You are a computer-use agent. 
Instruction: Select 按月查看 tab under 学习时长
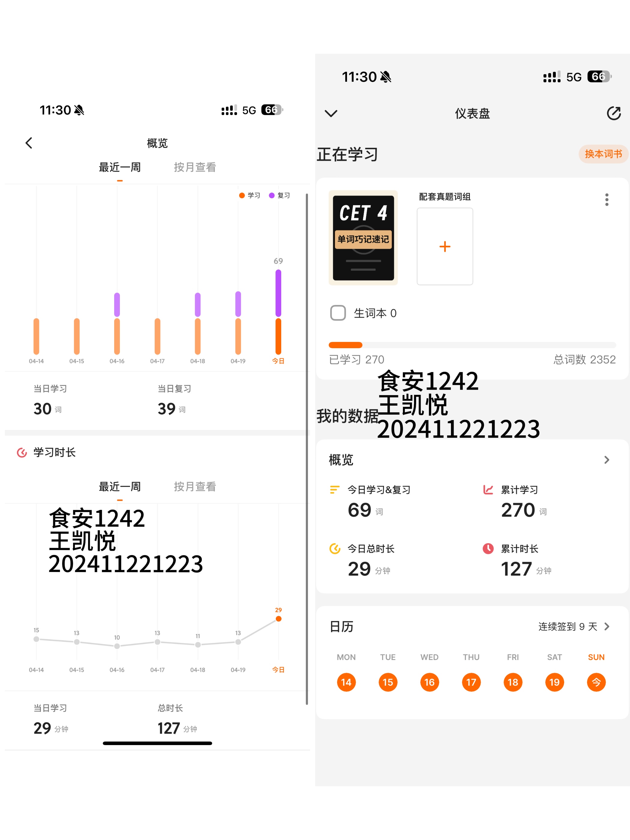pos(195,486)
